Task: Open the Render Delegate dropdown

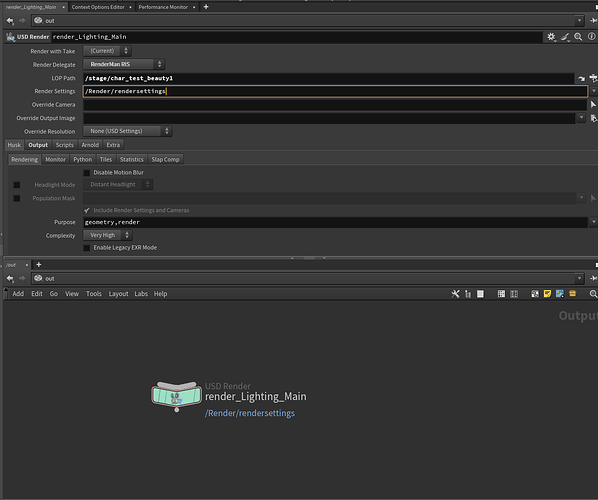Action: [x=124, y=64]
